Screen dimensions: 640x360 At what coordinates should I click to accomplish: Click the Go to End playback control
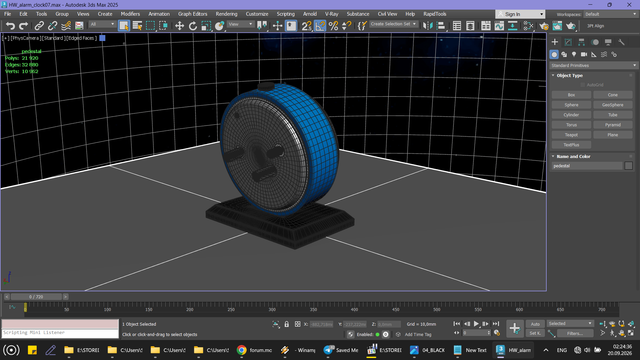[496, 324]
